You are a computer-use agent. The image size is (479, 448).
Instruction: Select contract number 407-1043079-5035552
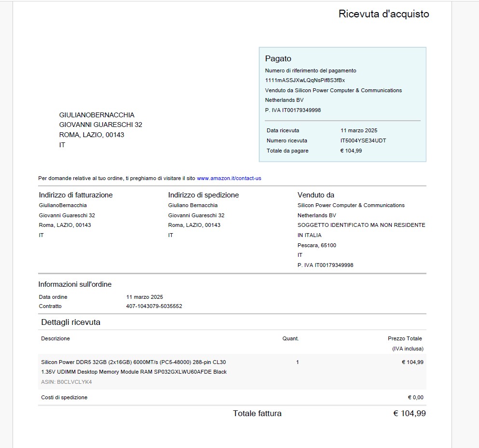pyautogui.click(x=154, y=306)
